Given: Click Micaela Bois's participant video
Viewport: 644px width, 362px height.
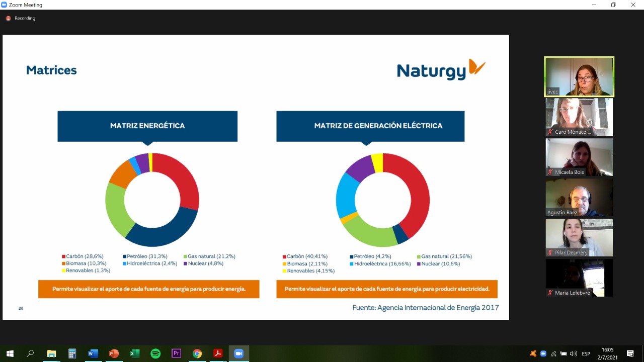Looking at the screenshot, I should (x=579, y=157).
